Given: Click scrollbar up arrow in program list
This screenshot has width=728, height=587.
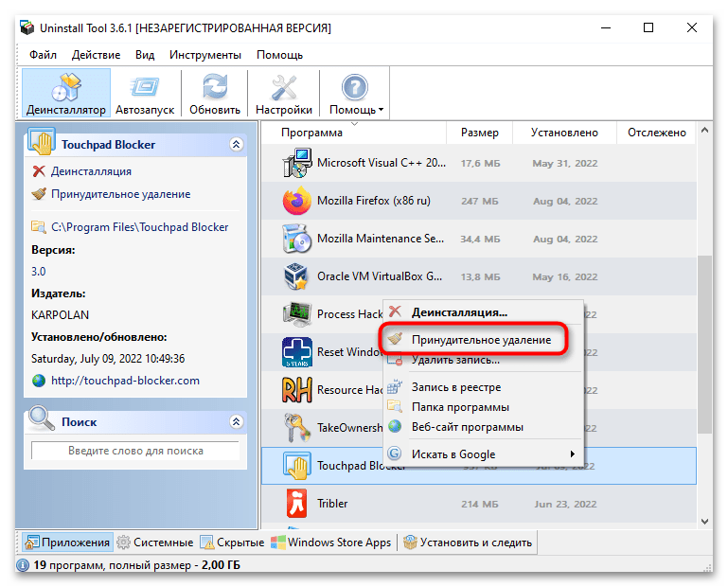Looking at the screenshot, I should coord(704,131).
